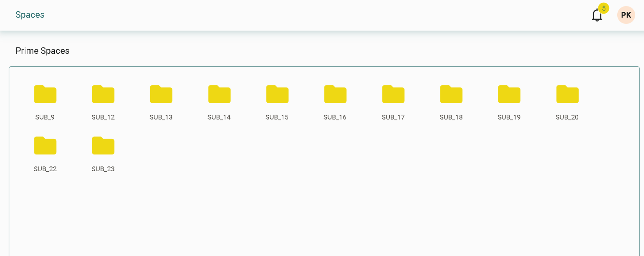The height and width of the screenshot is (256, 644).
Task: Open the SUB_22 folder icon
Action: (x=45, y=146)
